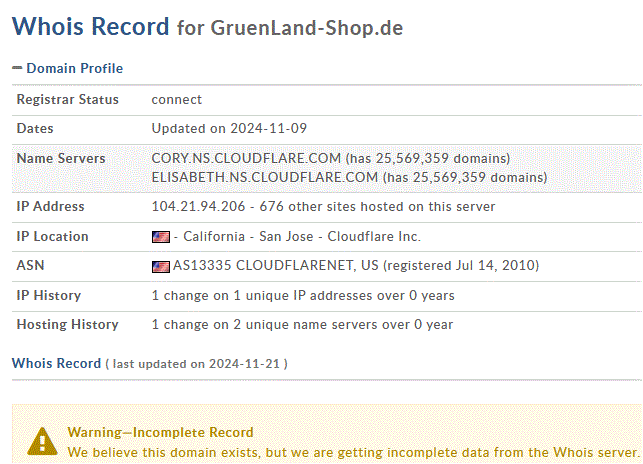
Task: Click the 'Hosting History' label
Action: [x=68, y=325]
